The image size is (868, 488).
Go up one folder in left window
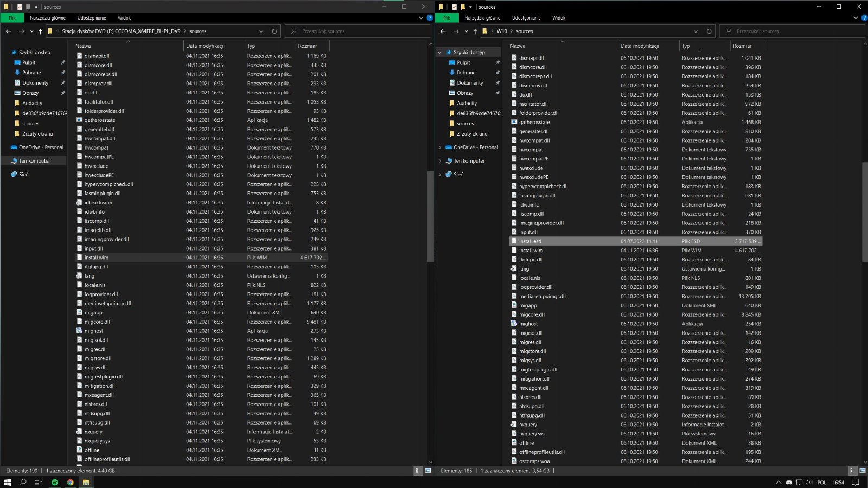(x=40, y=31)
